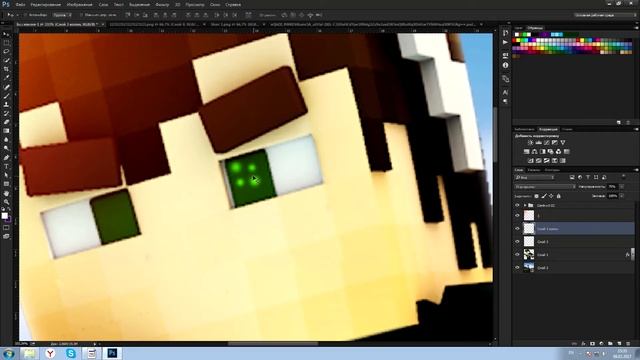
Task: Select the Crop tool
Action: pos(6,69)
